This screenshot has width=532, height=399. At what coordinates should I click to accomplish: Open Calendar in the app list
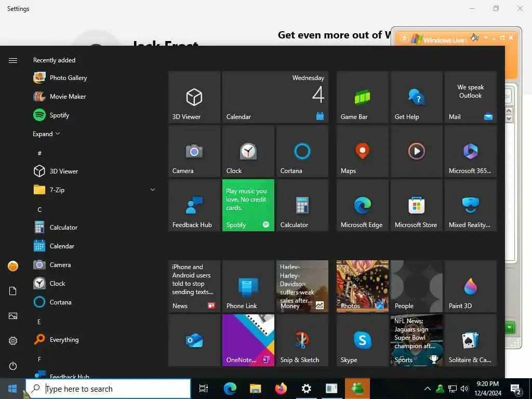[x=95, y=246]
